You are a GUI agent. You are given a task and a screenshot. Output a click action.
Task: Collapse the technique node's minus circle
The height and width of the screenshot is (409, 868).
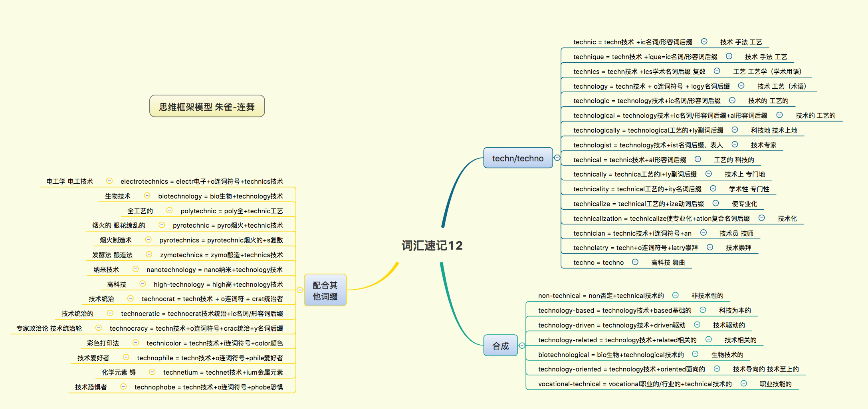(729, 56)
